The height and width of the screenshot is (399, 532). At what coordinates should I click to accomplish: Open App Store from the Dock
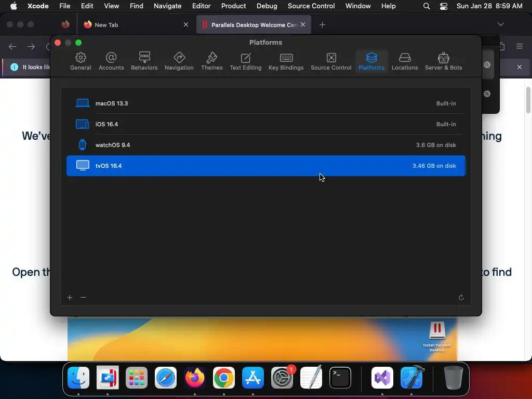(253, 377)
